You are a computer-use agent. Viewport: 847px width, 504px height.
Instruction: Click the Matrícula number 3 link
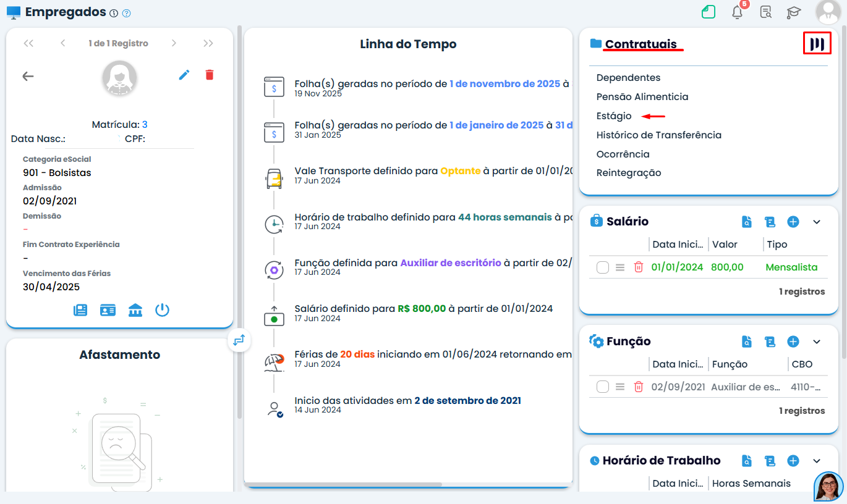145,125
